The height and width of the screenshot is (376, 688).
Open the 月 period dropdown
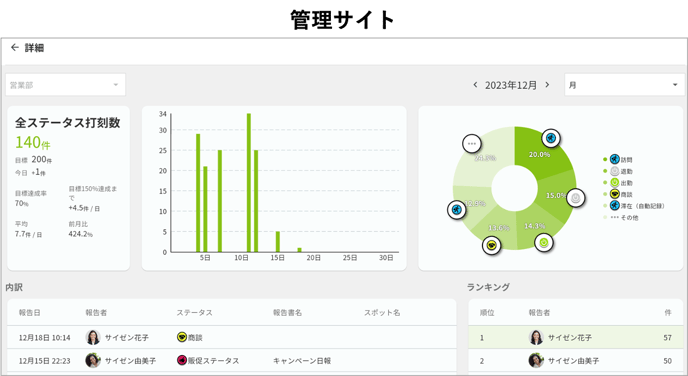point(624,85)
